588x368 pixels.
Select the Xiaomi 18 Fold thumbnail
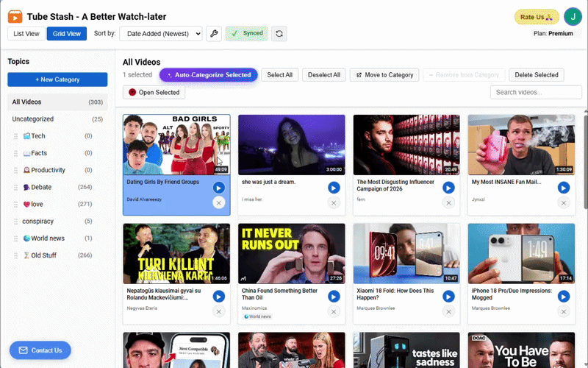pos(406,253)
